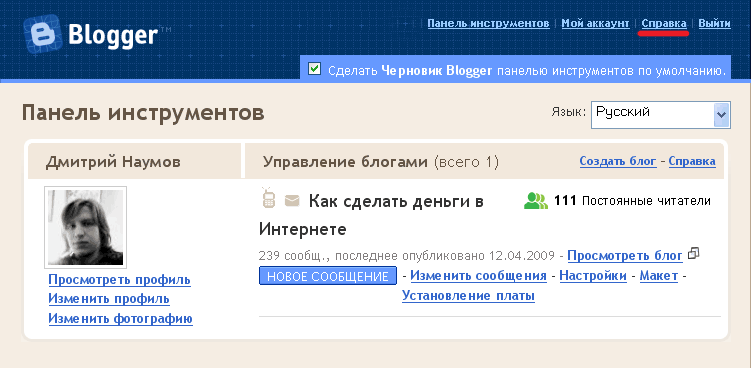Click Просмотреть профиль link
Image resolution: width=751 pixels, height=368 pixels.
click(120, 280)
